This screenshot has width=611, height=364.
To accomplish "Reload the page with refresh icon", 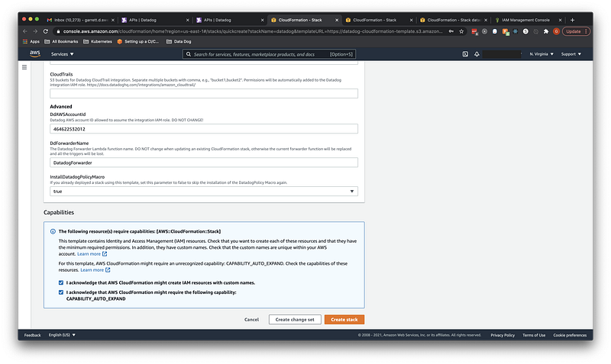I will pos(46,31).
